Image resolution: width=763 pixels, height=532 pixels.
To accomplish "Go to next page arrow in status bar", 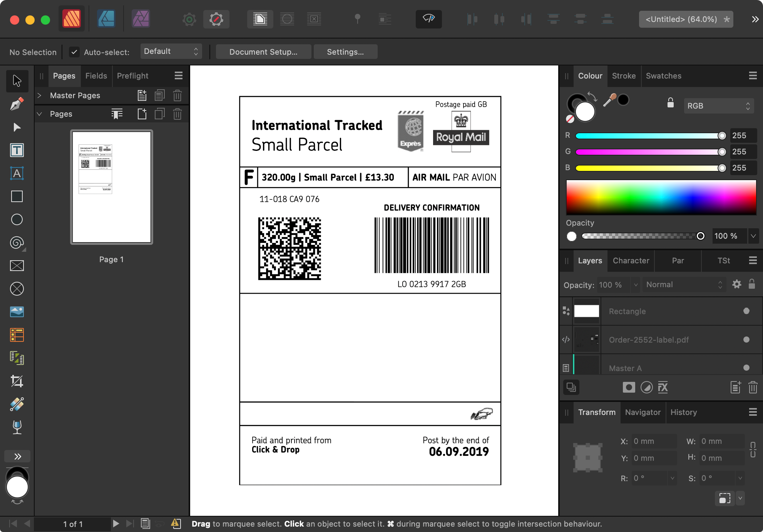I will (115, 524).
